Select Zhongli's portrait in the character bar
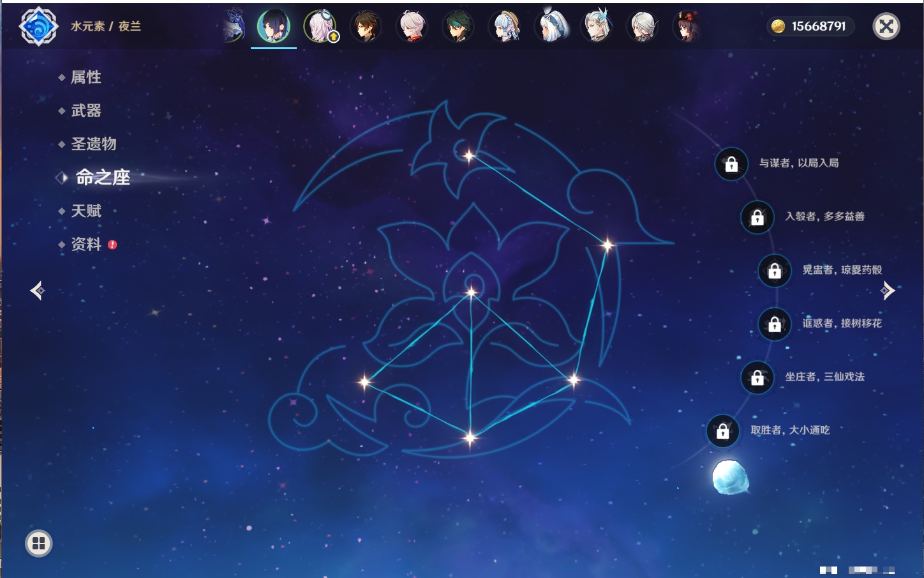The width and height of the screenshot is (924, 578). coord(366,27)
